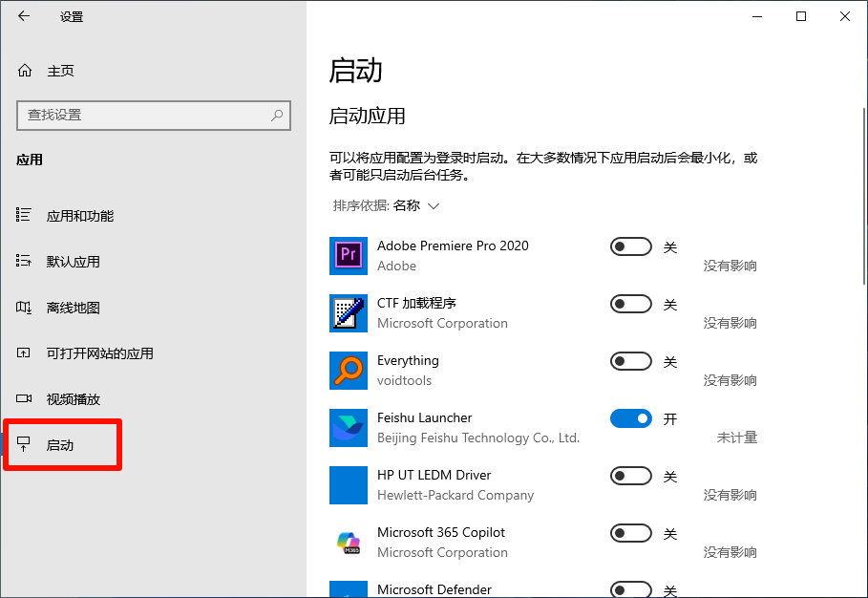The height and width of the screenshot is (598, 868).
Task: Click the Feishu Launcher app icon
Action: point(349,428)
